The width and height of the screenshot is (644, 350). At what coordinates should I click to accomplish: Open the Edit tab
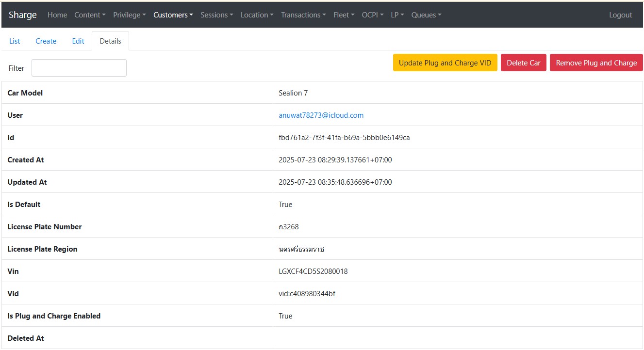coord(78,41)
